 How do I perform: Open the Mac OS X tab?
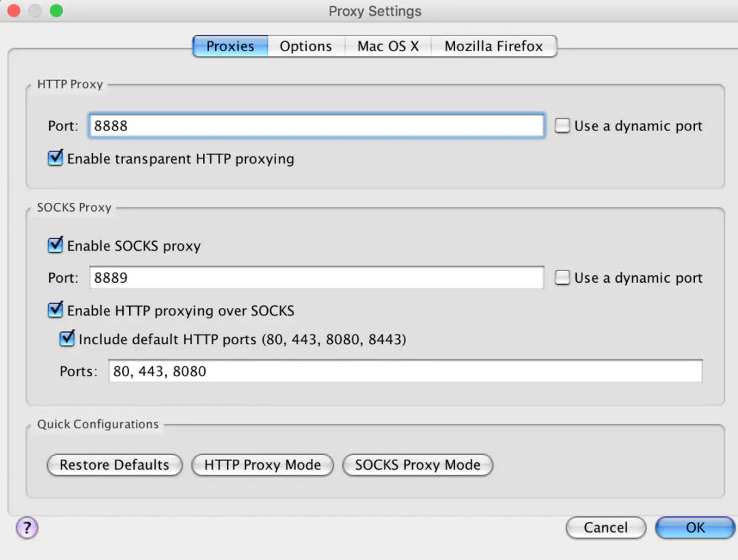pyautogui.click(x=388, y=46)
